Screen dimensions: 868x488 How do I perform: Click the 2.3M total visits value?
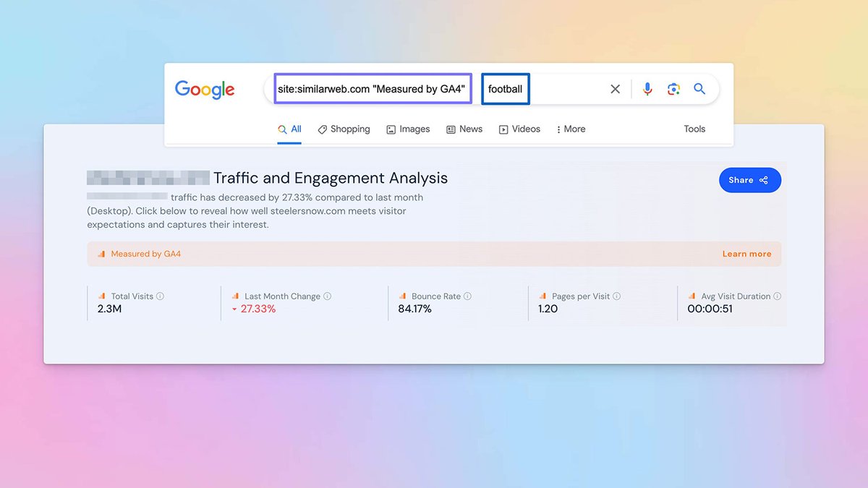click(x=110, y=309)
